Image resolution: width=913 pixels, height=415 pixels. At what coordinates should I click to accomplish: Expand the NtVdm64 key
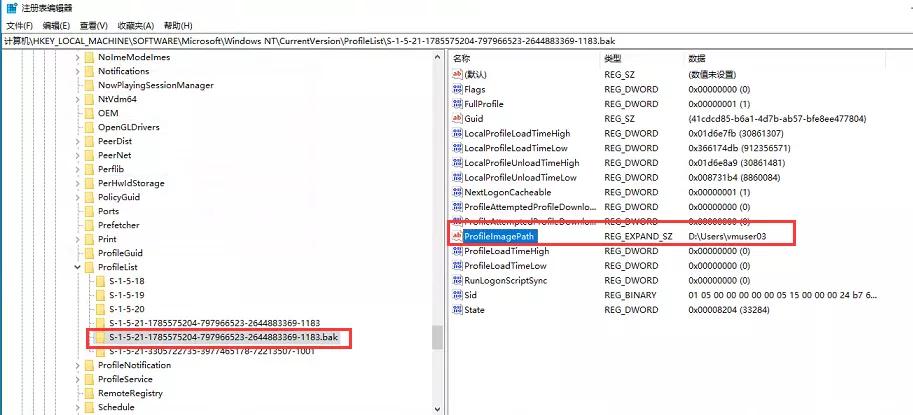point(77,99)
